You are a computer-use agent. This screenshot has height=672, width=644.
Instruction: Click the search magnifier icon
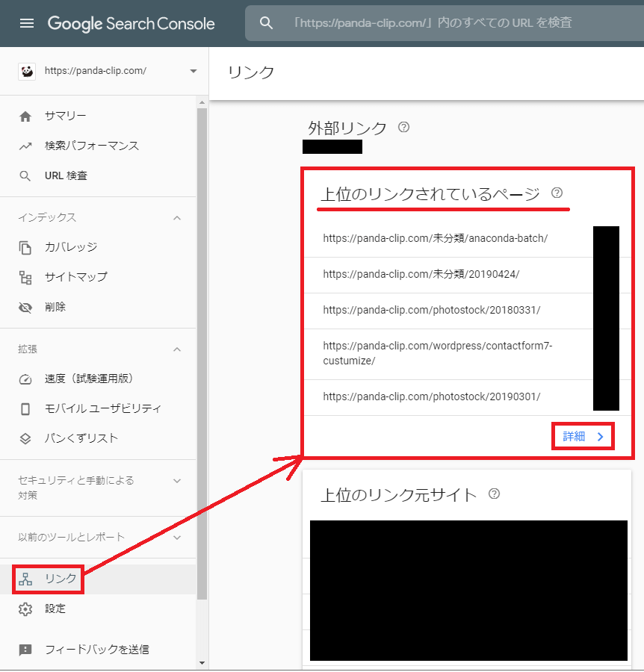pyautogui.click(x=266, y=23)
